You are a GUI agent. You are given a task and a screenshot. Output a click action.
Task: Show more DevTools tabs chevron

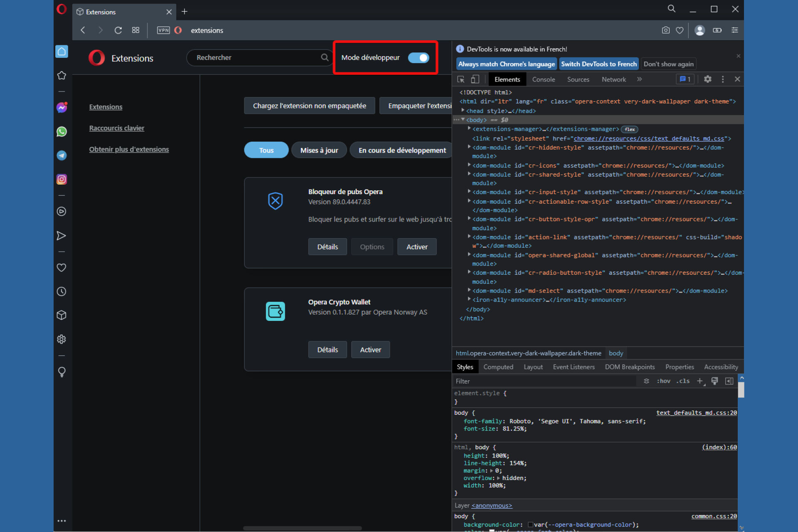coord(639,79)
